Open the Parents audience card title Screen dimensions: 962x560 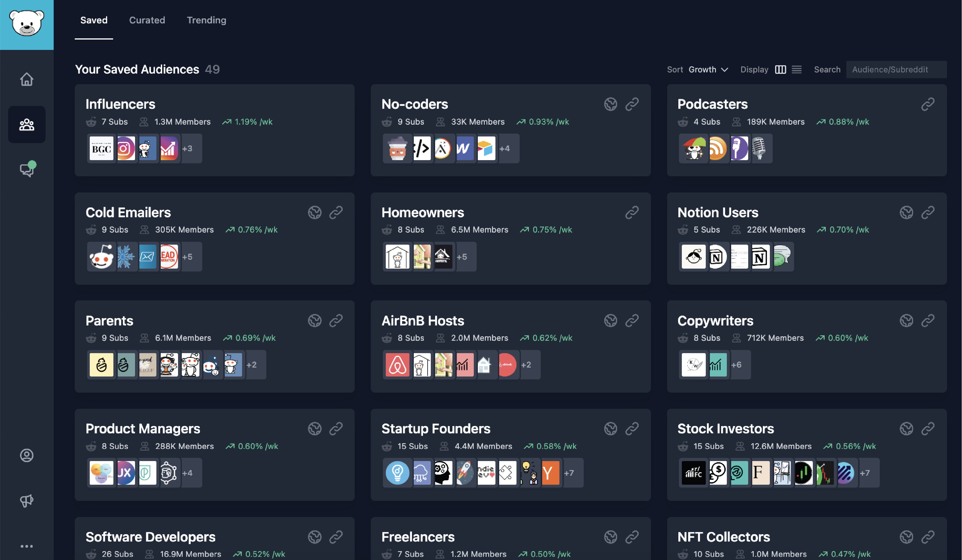(110, 321)
